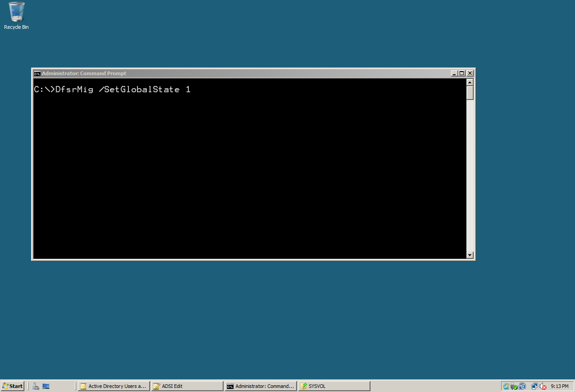Launch Server Manager from Quick Launch
575x392 pixels.
pyautogui.click(x=36, y=386)
